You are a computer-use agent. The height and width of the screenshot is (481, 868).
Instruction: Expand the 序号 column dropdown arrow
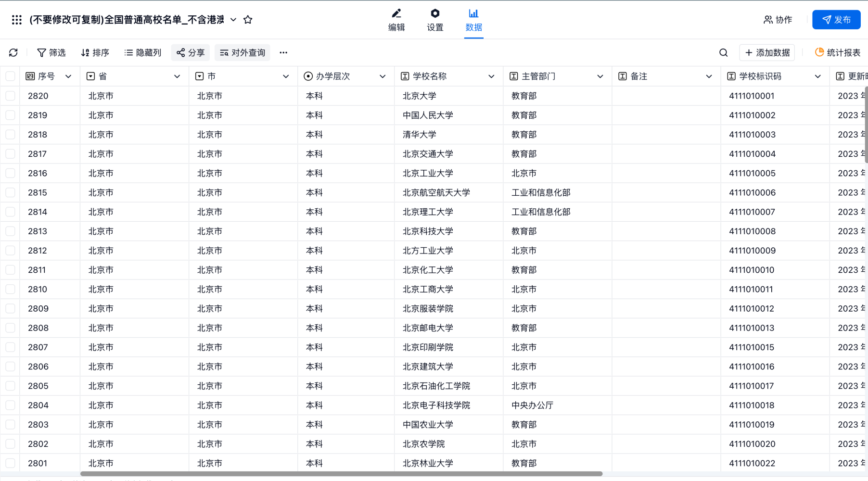[68, 76]
